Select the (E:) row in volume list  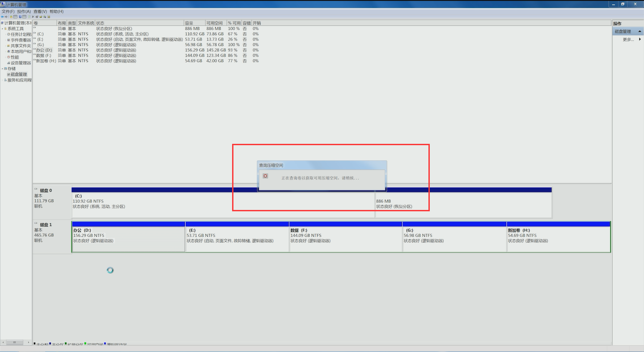(146, 39)
